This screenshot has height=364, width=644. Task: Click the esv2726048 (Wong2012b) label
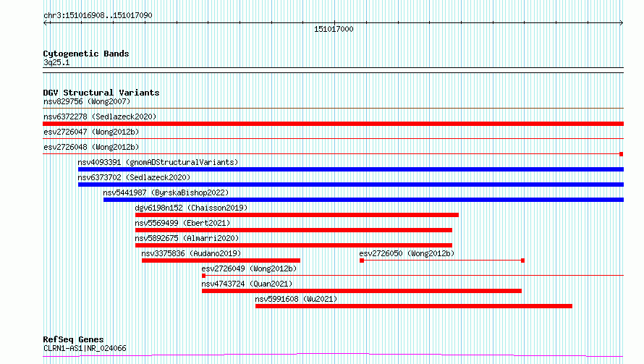point(91,147)
